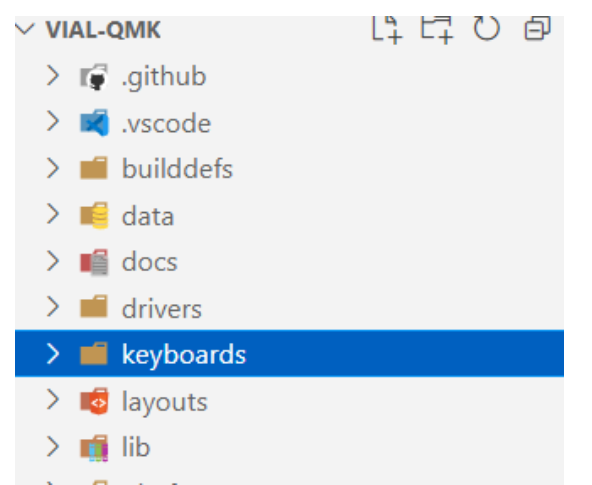Viewport: 592px width, 485px height.
Task: Click the docs folder icon
Action: point(94,262)
